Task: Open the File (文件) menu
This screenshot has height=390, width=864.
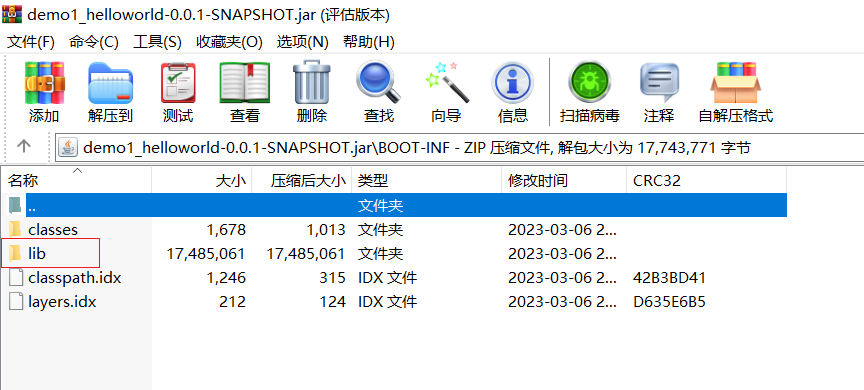Action: click(30, 42)
